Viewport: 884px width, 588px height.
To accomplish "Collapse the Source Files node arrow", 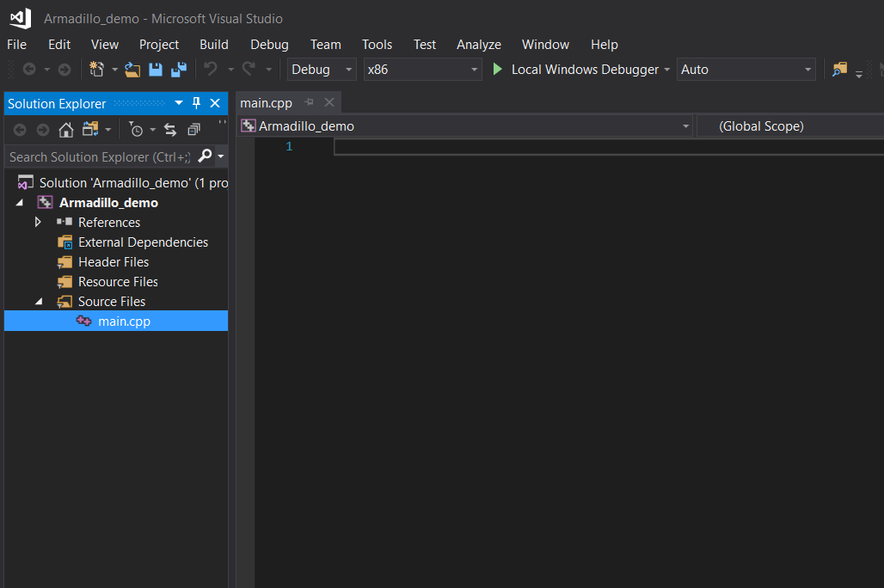I will tap(39, 302).
